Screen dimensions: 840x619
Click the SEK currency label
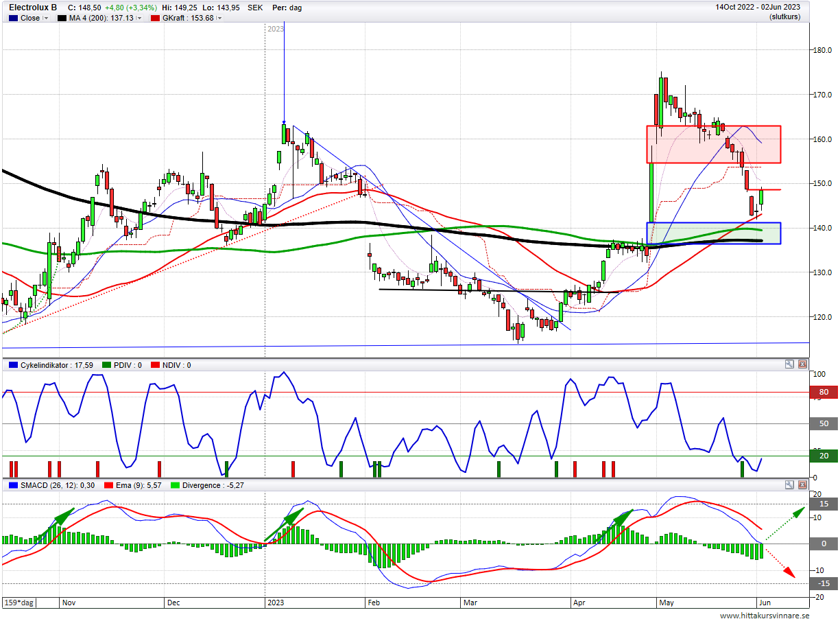point(255,8)
